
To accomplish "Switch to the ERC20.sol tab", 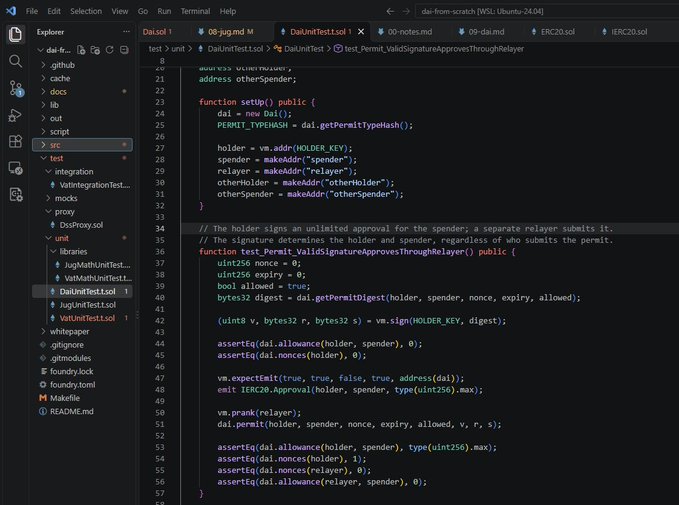I will pyautogui.click(x=557, y=32).
